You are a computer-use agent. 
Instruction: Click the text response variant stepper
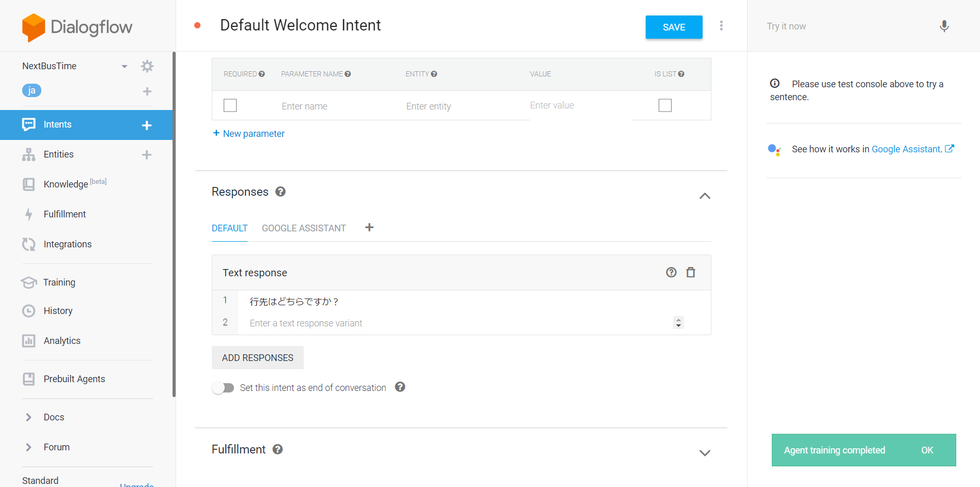click(678, 323)
